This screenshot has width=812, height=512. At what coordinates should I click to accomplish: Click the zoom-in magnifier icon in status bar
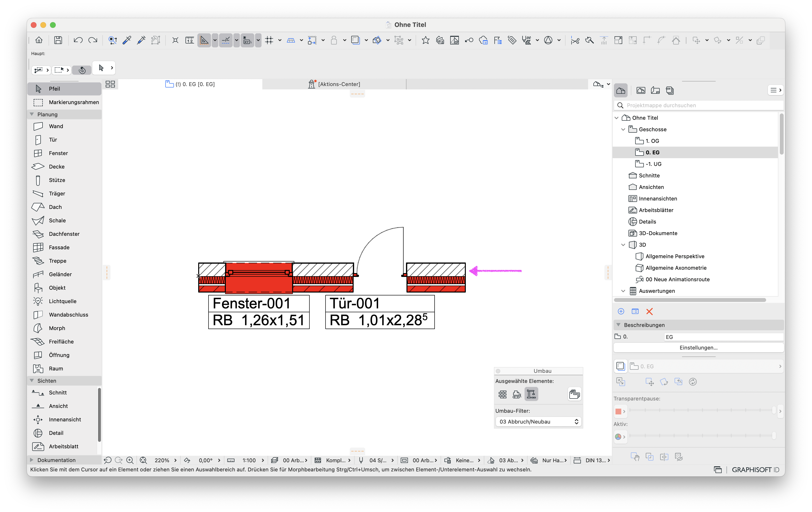[x=130, y=461]
